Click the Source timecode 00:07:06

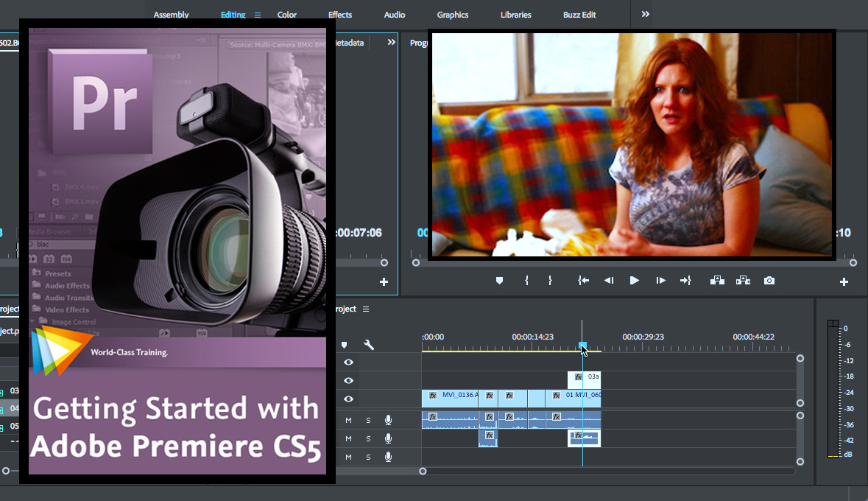(x=359, y=233)
